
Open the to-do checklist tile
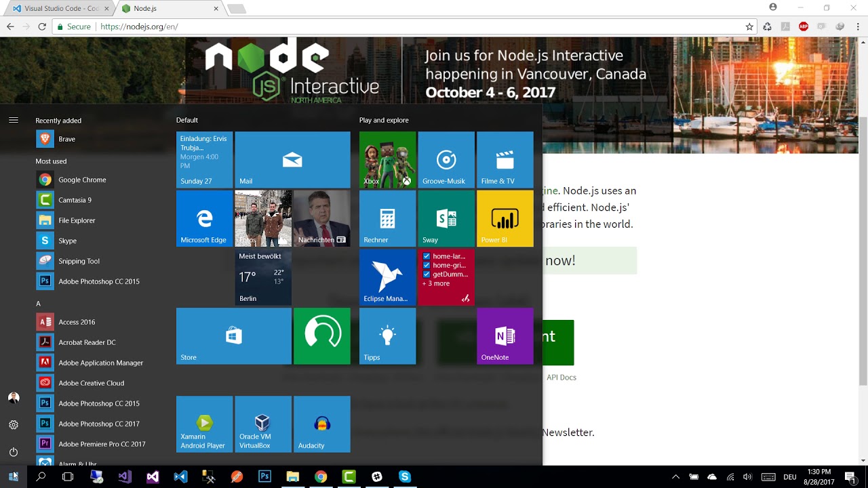(446, 277)
